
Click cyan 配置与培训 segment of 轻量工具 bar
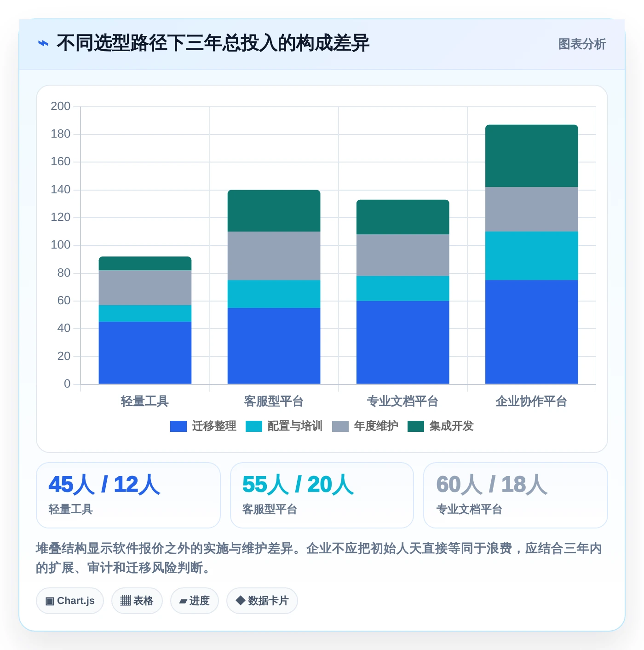(145, 313)
